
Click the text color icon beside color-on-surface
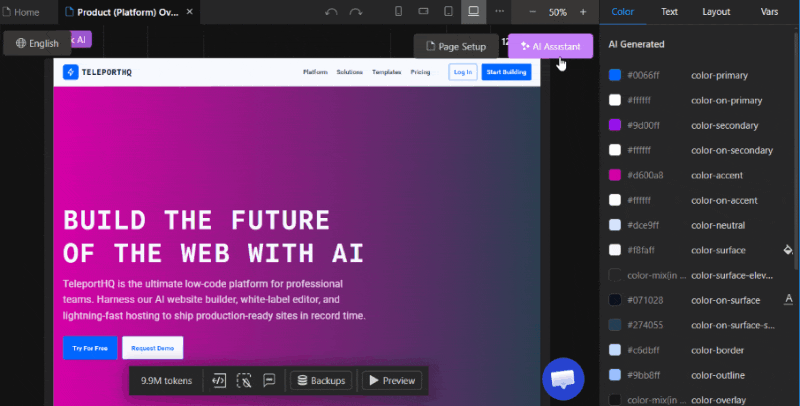click(x=788, y=299)
